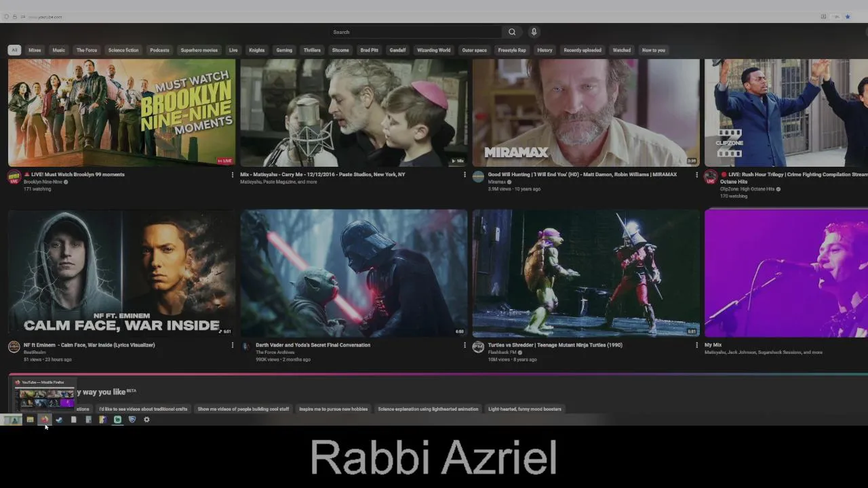Choose prompt 'Light-hearted, funny mood boosters'
Screen dimensions: 868x488
click(x=525, y=409)
